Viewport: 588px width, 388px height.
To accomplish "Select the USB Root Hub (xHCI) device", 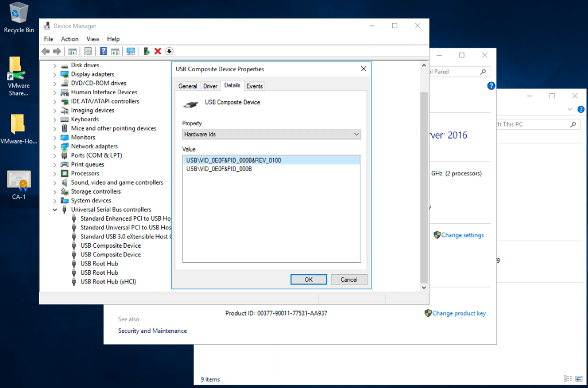I will 108,282.
